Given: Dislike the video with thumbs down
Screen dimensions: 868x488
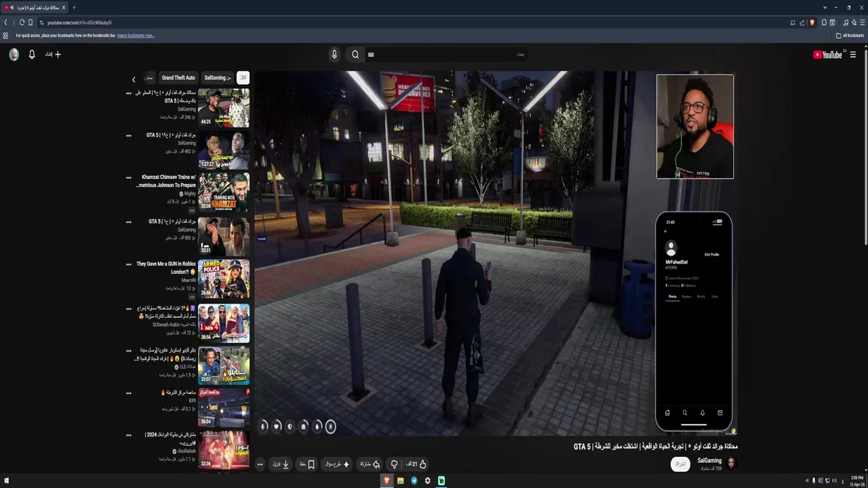Looking at the screenshot, I should pyautogui.click(x=394, y=464).
